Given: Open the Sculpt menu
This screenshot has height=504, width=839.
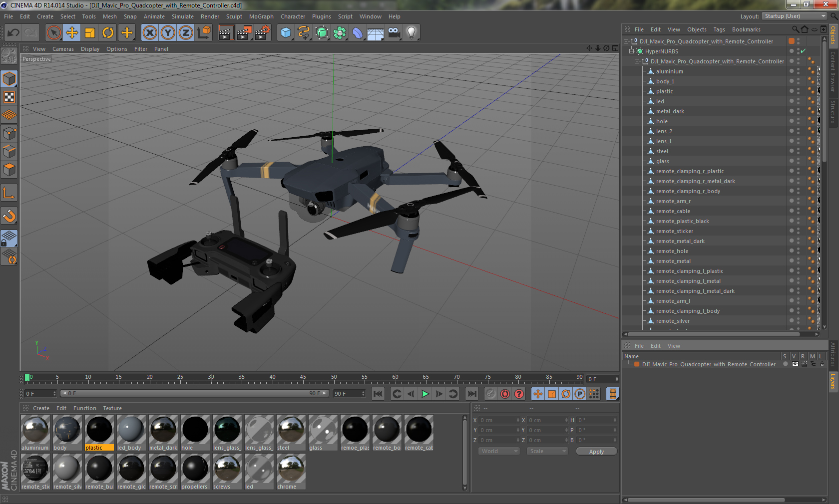Looking at the screenshot, I should [x=234, y=16].
